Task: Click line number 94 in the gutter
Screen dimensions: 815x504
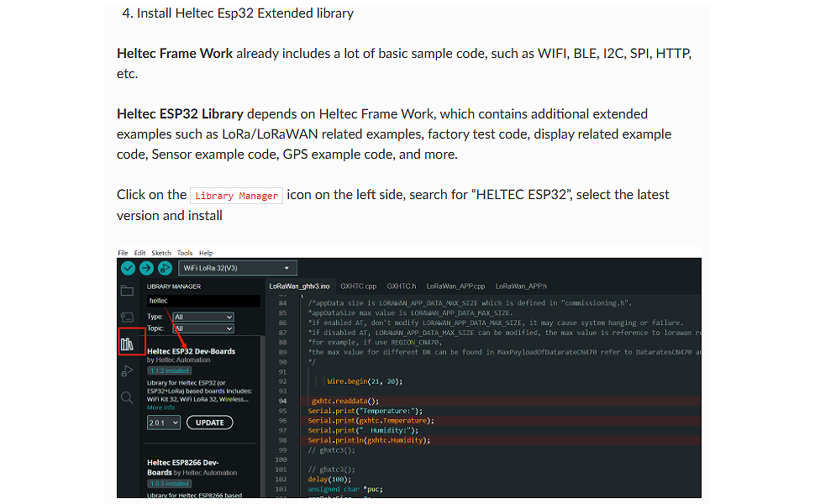Action: pos(282,401)
